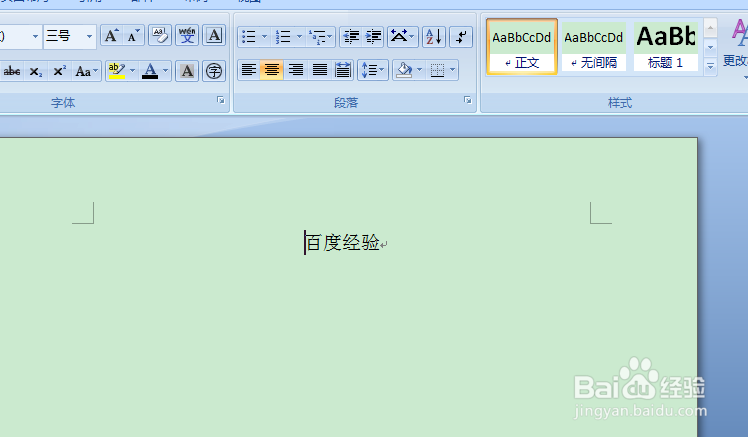Image resolution: width=748 pixels, height=437 pixels.
Task: Open the Asian Layout button
Action: (x=403, y=37)
